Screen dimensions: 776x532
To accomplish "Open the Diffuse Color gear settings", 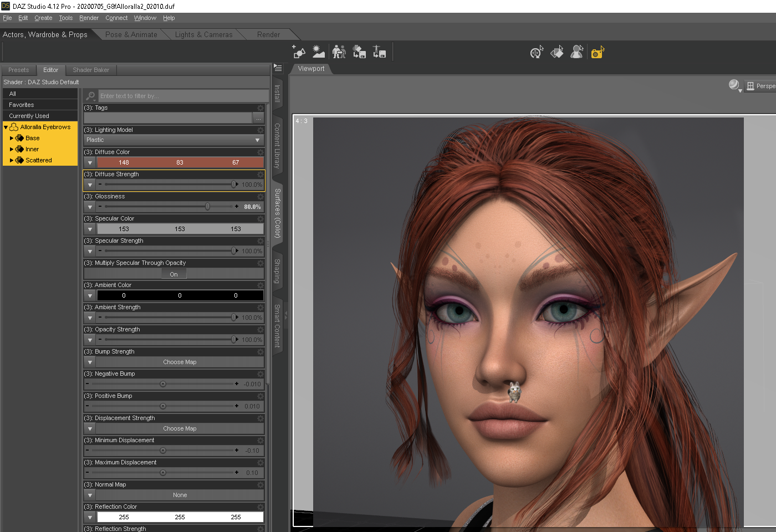I will (260, 152).
